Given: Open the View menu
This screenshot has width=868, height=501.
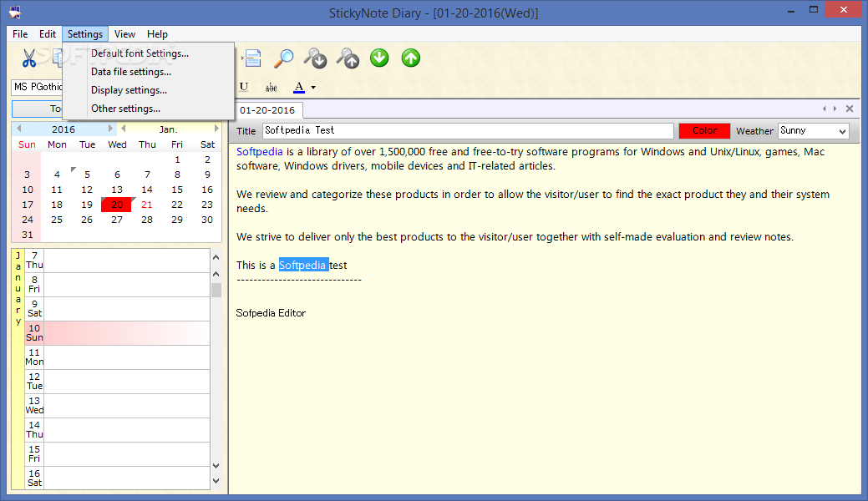Looking at the screenshot, I should pos(124,33).
